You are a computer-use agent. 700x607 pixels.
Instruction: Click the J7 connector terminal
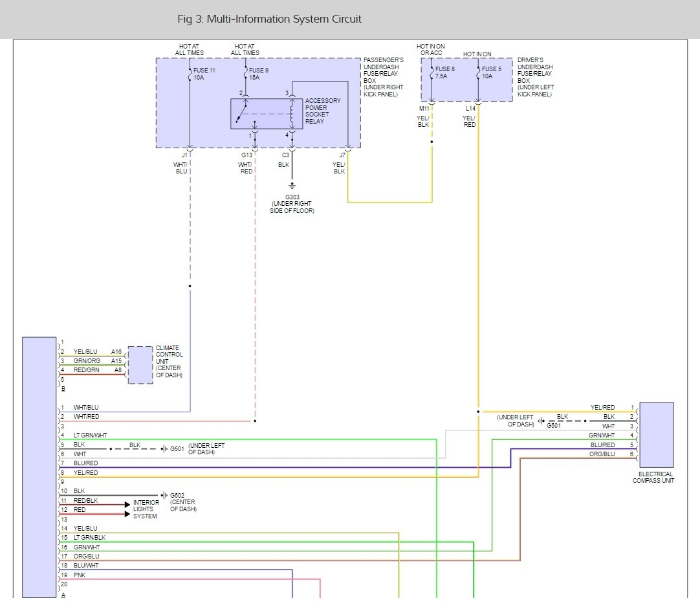[348, 150]
